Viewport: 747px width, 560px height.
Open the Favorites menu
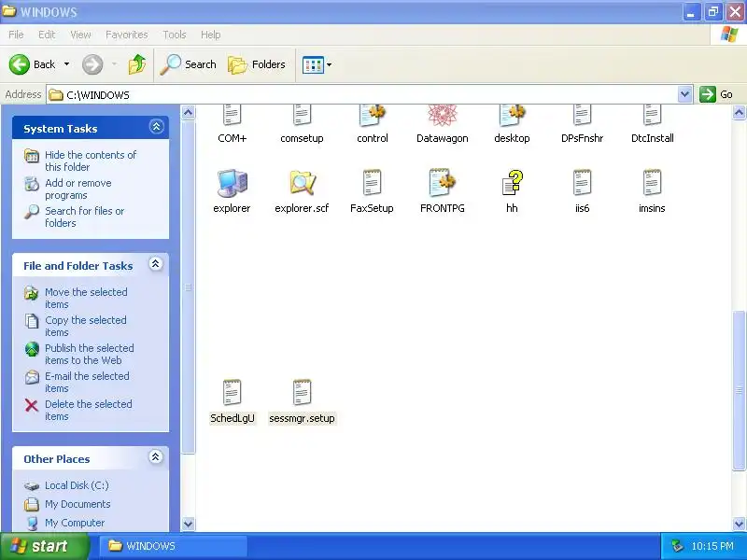coord(127,35)
